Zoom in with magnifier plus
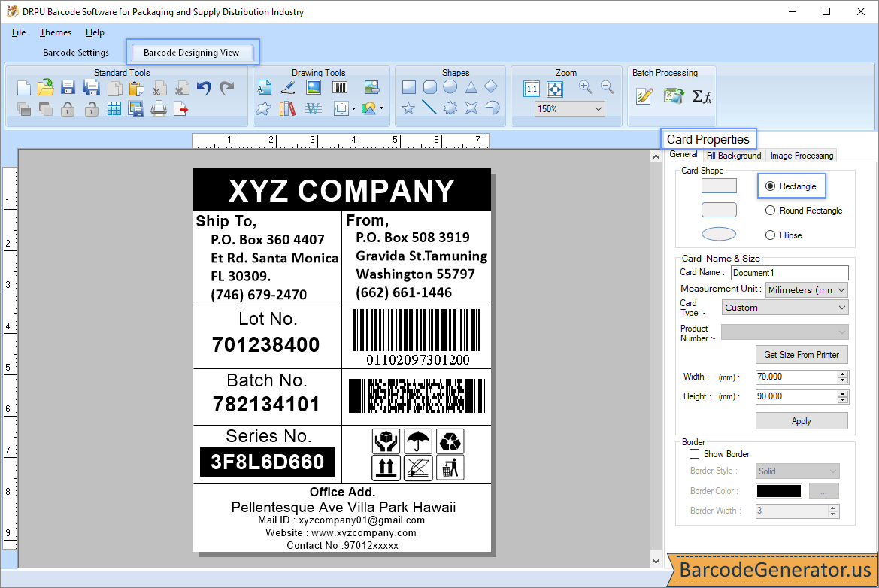The image size is (879, 588). [x=585, y=87]
